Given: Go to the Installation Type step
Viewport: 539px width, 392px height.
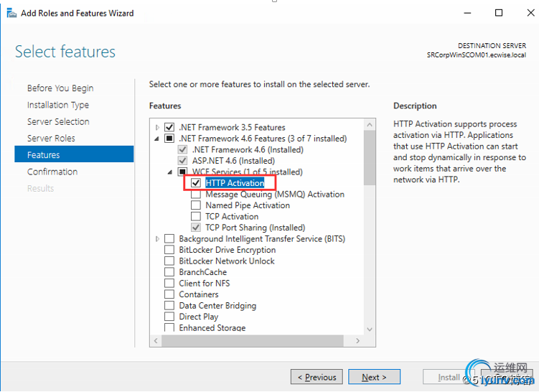Looking at the screenshot, I should click(57, 105).
